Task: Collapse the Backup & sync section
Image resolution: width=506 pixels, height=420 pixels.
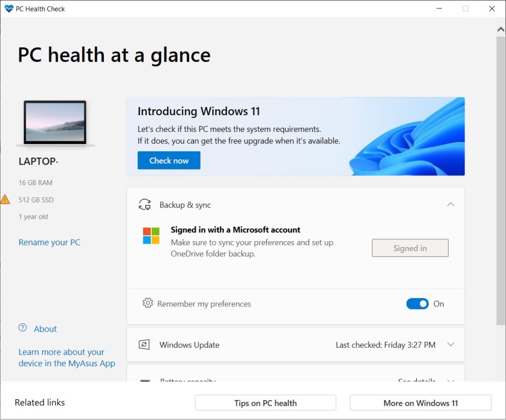Action: pyautogui.click(x=450, y=204)
